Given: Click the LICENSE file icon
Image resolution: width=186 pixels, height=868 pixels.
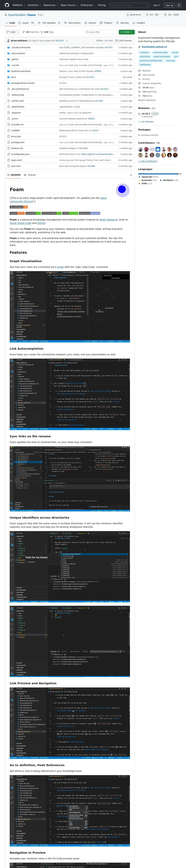Looking at the screenshot, I should pyautogui.click(x=8, y=130).
